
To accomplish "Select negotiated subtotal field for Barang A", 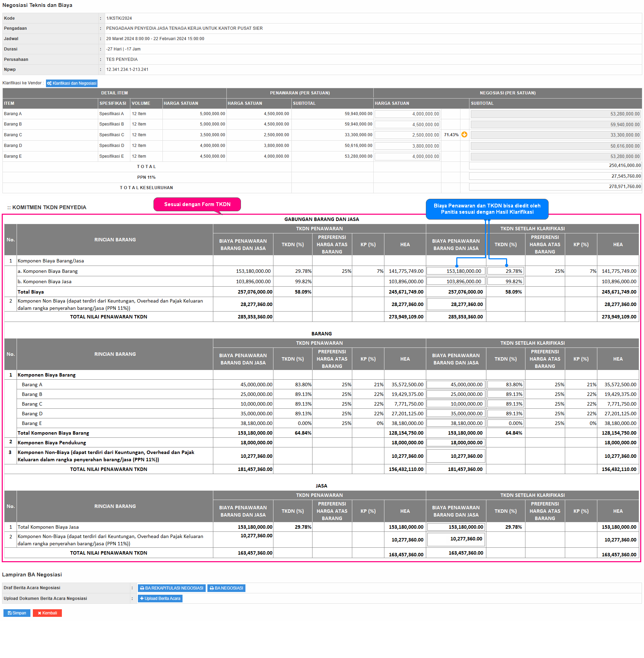I will point(556,114).
